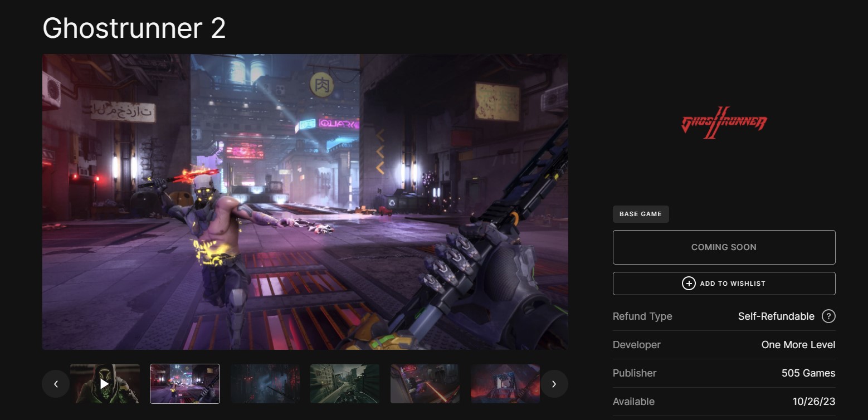Click the Ghostrunner 2 page title
The image size is (868, 420).
click(x=134, y=28)
